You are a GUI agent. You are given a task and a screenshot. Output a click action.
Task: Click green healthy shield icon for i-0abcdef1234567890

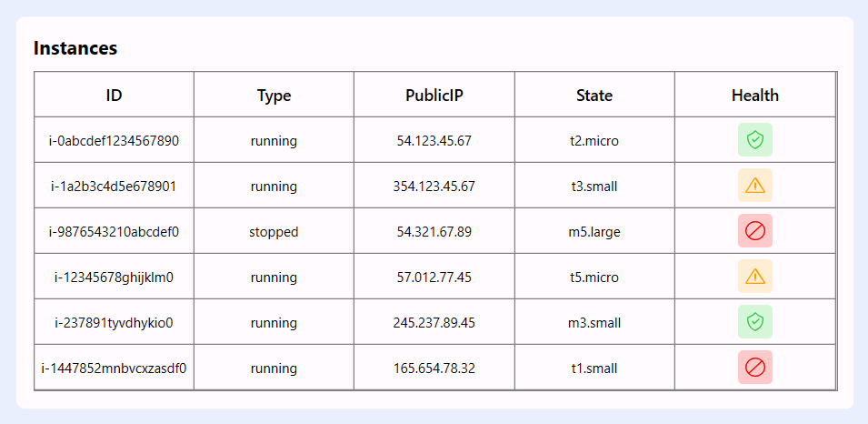[754, 140]
